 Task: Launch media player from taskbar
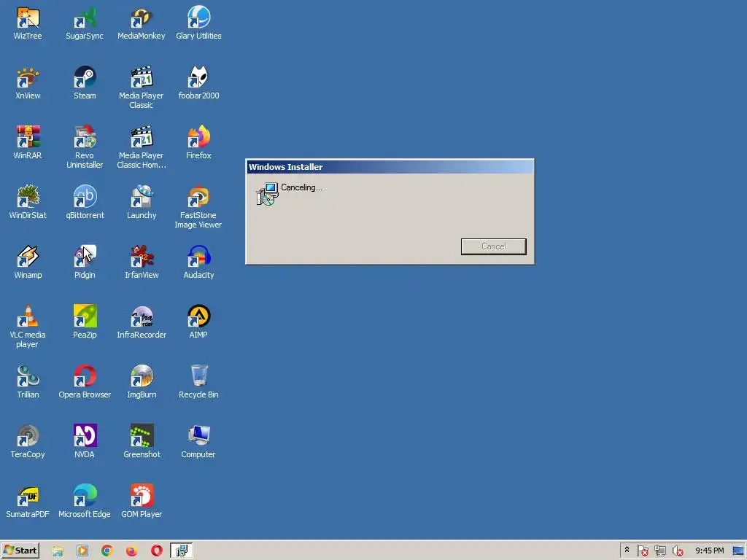point(82,551)
